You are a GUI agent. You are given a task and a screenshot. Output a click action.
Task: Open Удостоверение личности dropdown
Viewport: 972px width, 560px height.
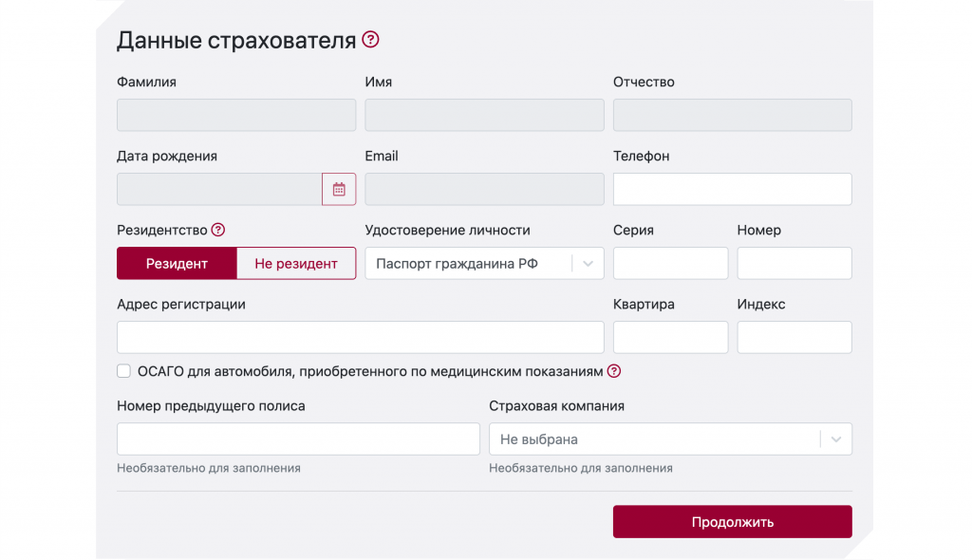[484, 264]
